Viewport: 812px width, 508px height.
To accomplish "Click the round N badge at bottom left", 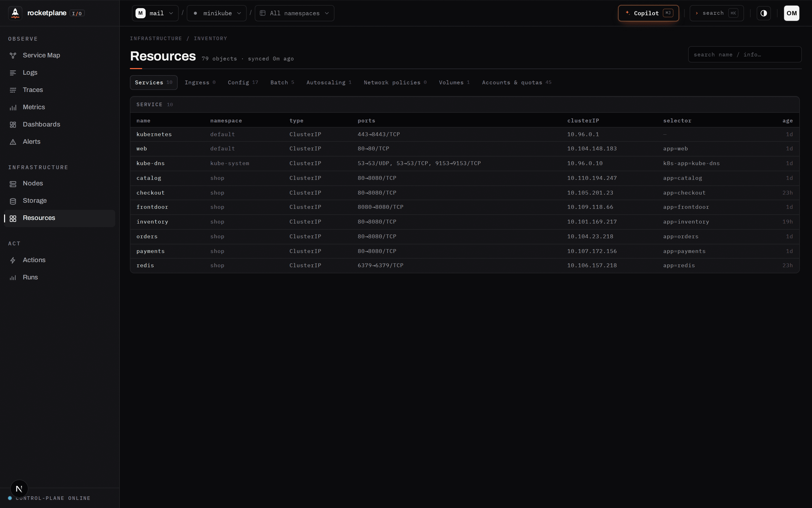I will 19,488.
